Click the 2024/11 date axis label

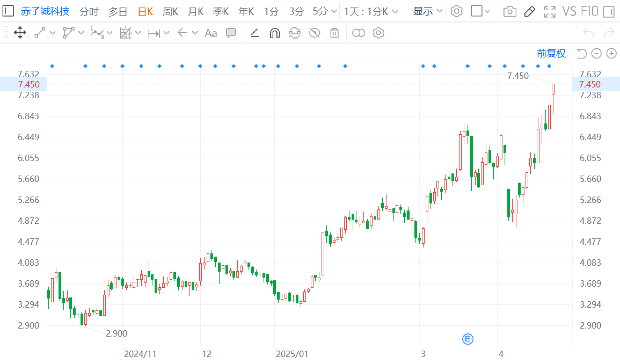140,354
